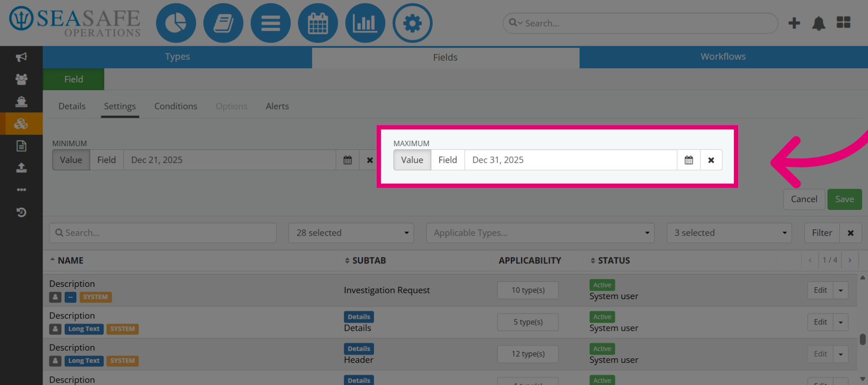
Task: Click the Cancel button
Action: (x=804, y=200)
